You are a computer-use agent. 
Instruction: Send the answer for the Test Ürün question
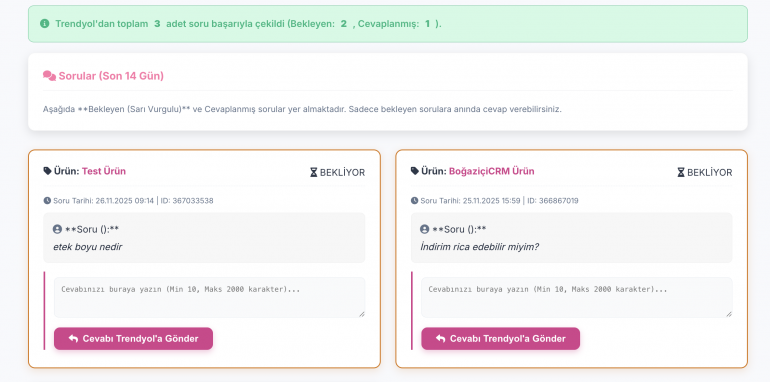134,339
